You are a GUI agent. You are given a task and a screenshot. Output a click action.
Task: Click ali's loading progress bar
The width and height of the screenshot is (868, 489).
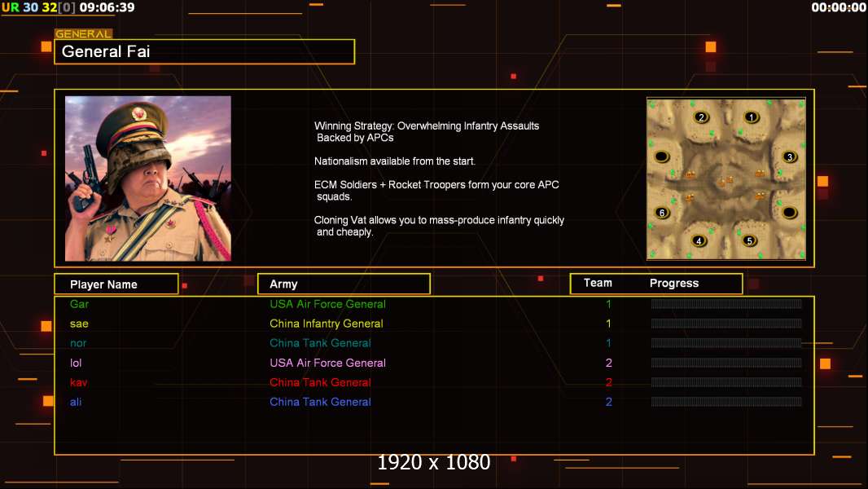coord(726,402)
